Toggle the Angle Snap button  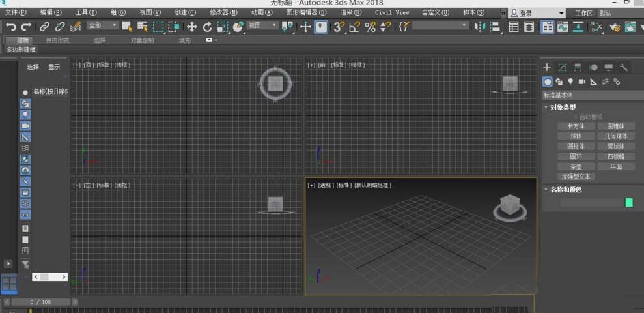(354, 27)
